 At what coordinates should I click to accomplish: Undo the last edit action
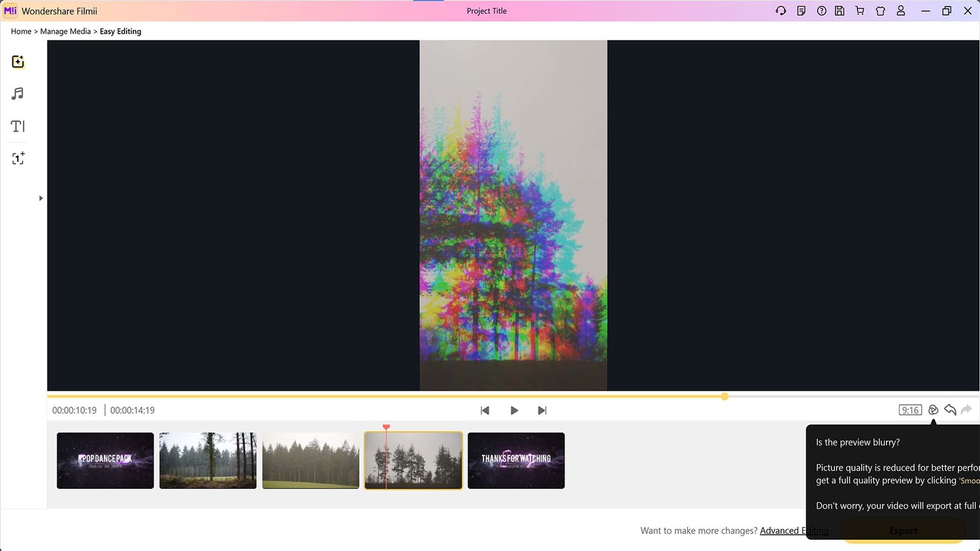[x=951, y=410]
